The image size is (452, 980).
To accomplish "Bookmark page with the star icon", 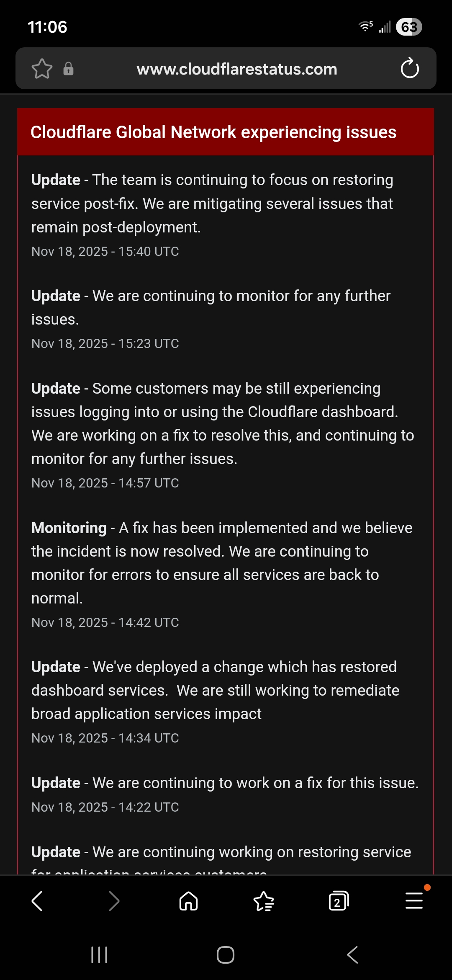I will [42, 69].
